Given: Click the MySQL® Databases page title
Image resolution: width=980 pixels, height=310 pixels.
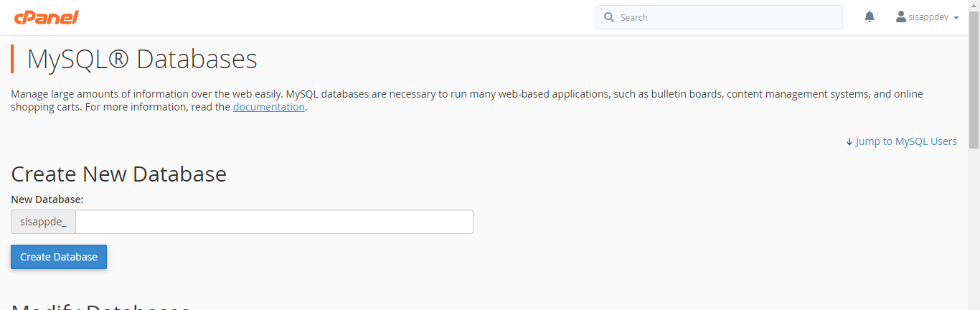Looking at the screenshot, I should [x=142, y=59].
